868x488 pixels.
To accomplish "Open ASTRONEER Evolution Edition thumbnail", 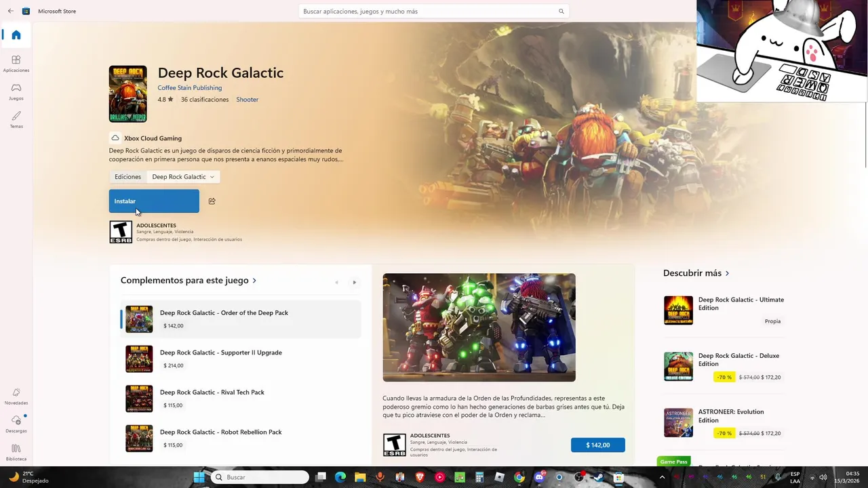I will click(678, 423).
